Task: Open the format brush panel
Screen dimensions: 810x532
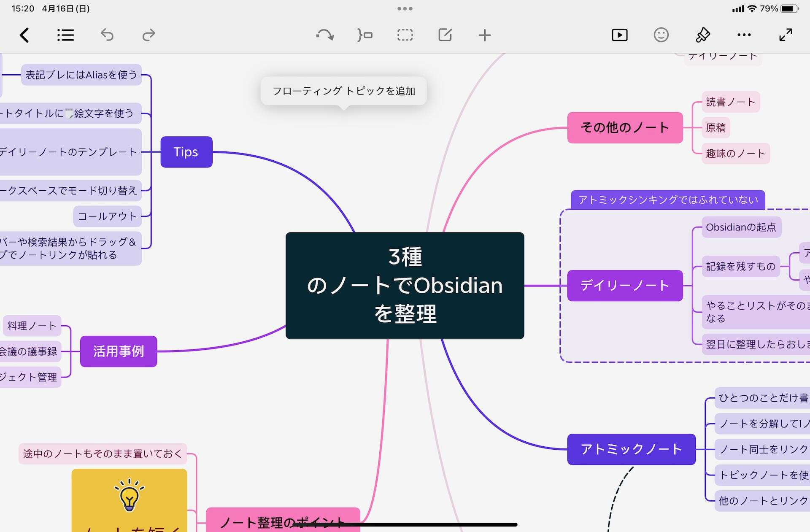Action: [702, 35]
